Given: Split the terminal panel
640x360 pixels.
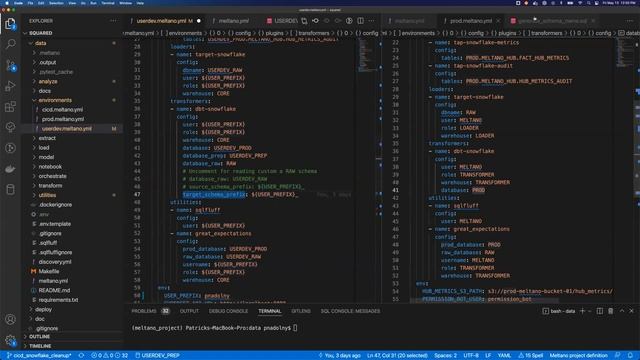Looking at the screenshot, I should [600, 311].
